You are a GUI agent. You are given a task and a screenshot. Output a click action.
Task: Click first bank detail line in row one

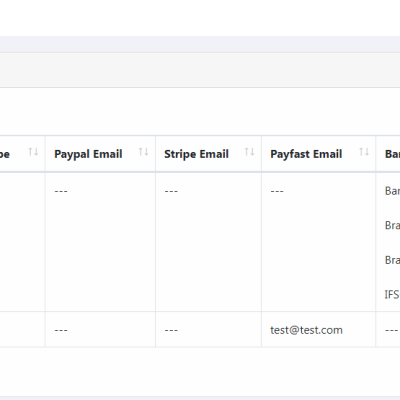[392, 191]
